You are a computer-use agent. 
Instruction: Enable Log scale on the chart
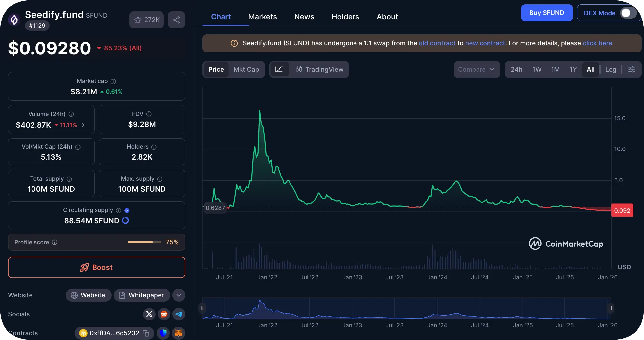point(611,69)
